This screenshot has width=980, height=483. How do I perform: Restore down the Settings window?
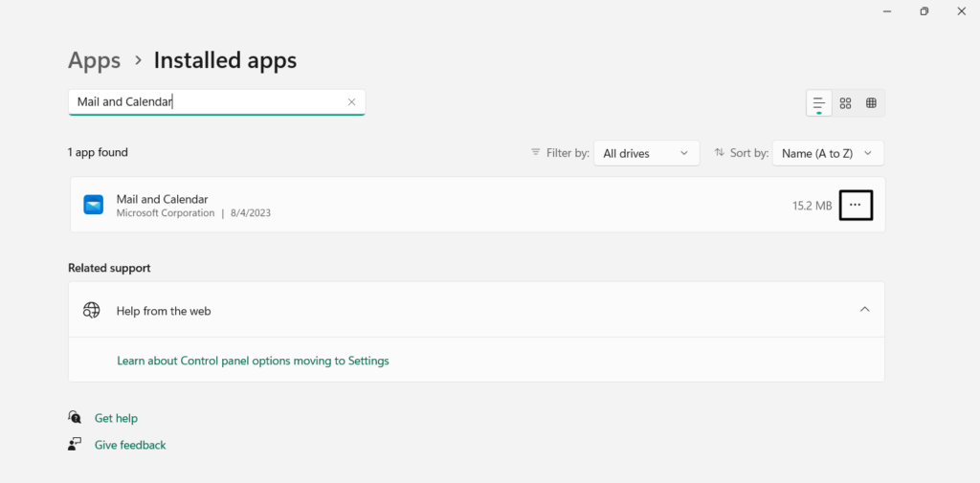tap(924, 11)
